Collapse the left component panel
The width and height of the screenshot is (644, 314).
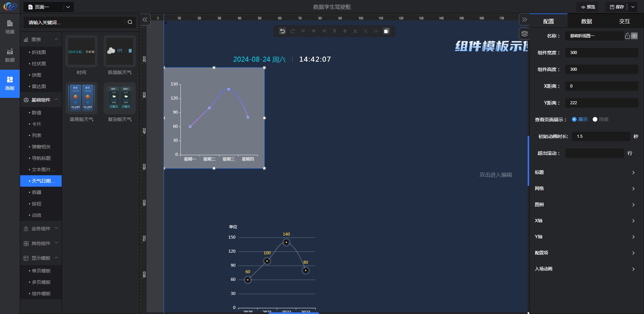[145, 20]
